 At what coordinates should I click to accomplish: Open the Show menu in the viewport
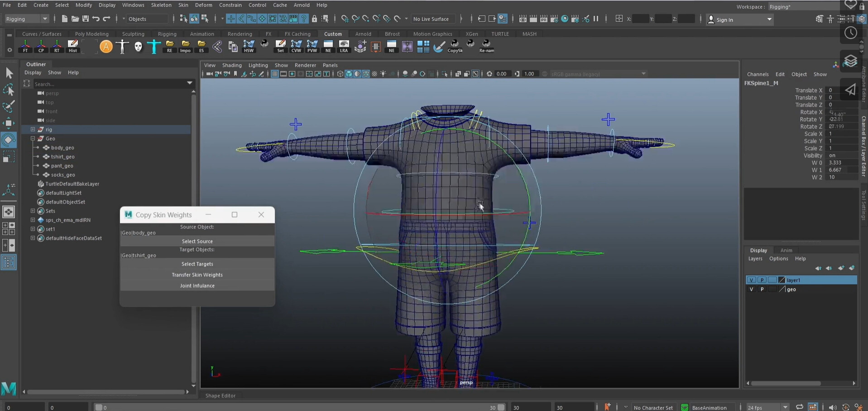(x=281, y=65)
